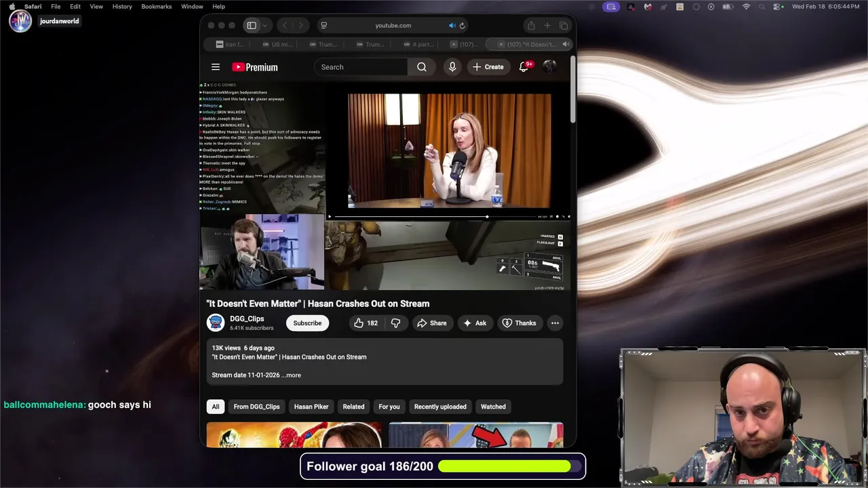Start voice search with microphone icon
Image resolution: width=868 pixels, height=488 pixels.
tap(452, 67)
